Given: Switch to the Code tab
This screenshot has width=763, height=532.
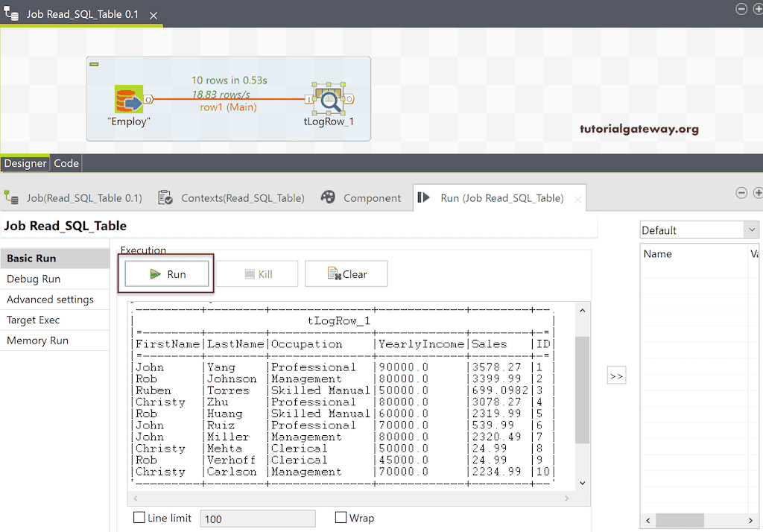Looking at the screenshot, I should (66, 163).
